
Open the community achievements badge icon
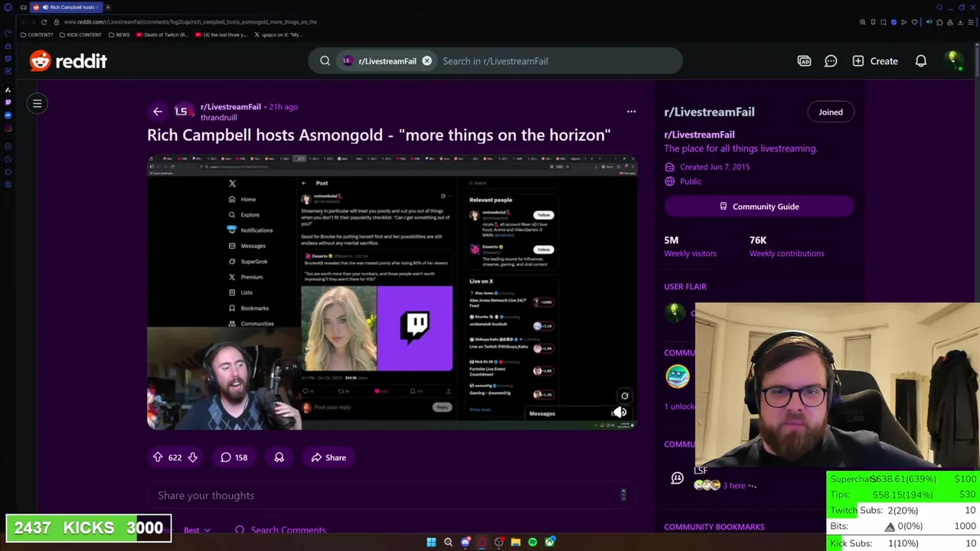coord(678,377)
